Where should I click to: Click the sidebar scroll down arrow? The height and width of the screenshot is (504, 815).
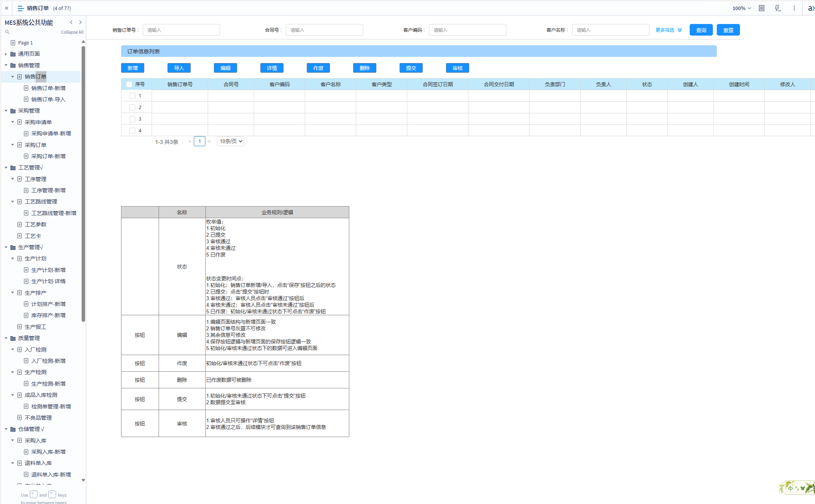point(83,480)
